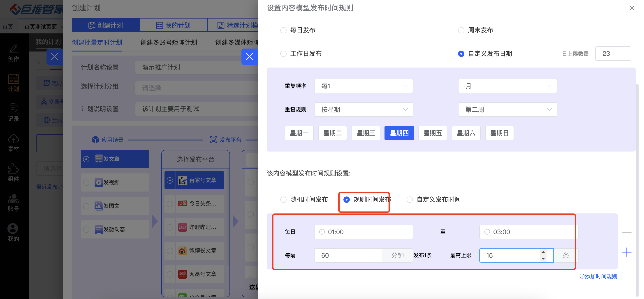Click the 星期五 weekday button
The image size is (644, 299).
(433, 133)
